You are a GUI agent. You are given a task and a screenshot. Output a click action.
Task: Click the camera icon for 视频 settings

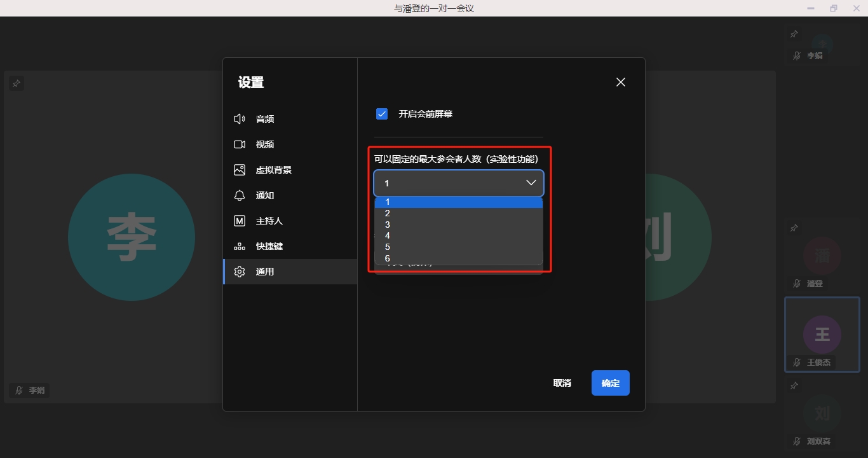240,144
